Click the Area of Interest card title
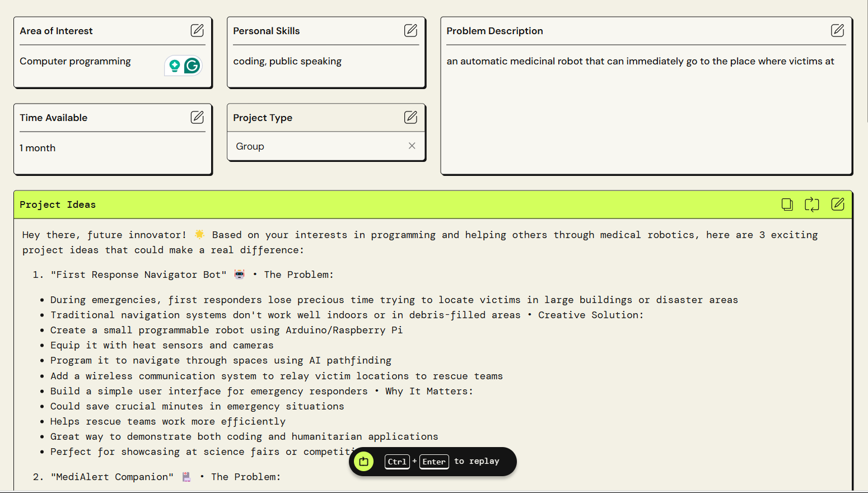 pyautogui.click(x=56, y=31)
